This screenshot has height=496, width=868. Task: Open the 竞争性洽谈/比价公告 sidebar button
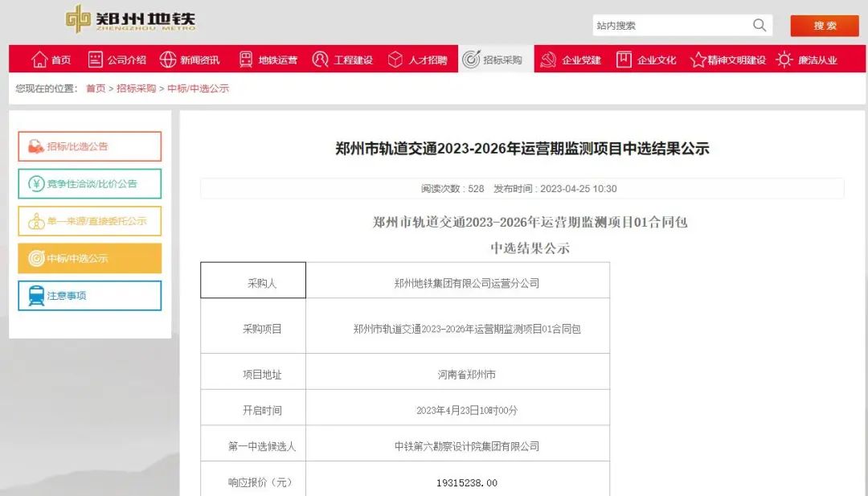click(90, 183)
